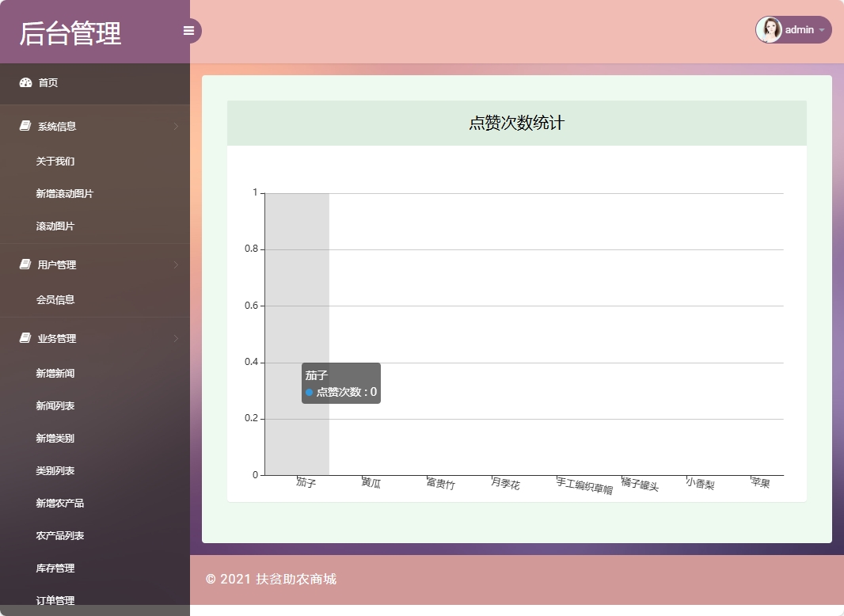
Task: Select 新闻列表 from the sidebar
Action: pos(55,405)
